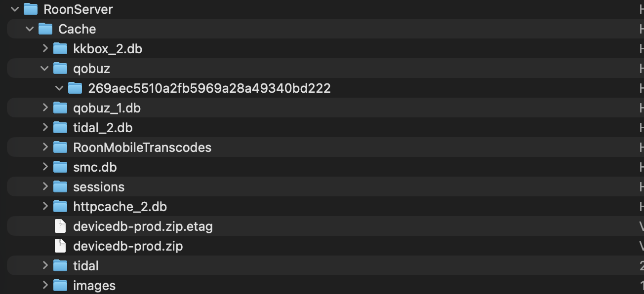Image resolution: width=644 pixels, height=294 pixels.
Task: Click the images folder icon
Action: tap(60, 285)
